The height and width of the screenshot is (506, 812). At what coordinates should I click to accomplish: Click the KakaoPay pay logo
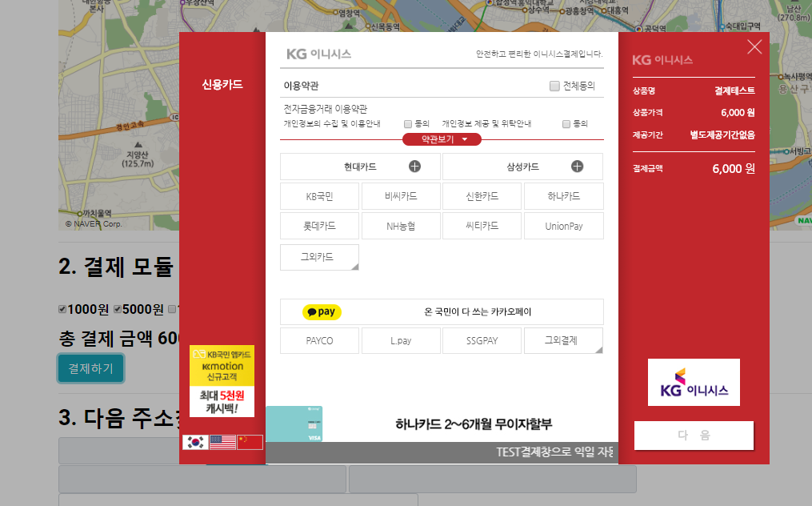pos(322,311)
